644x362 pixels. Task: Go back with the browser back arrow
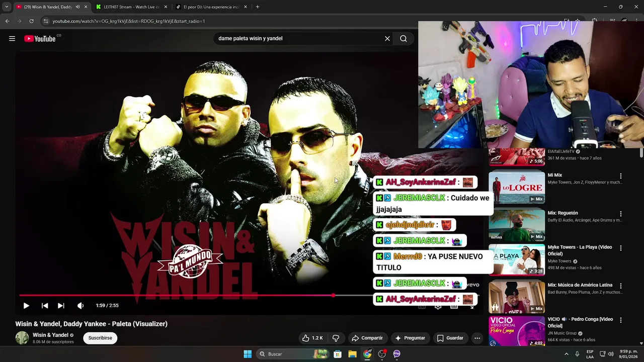(x=7, y=21)
